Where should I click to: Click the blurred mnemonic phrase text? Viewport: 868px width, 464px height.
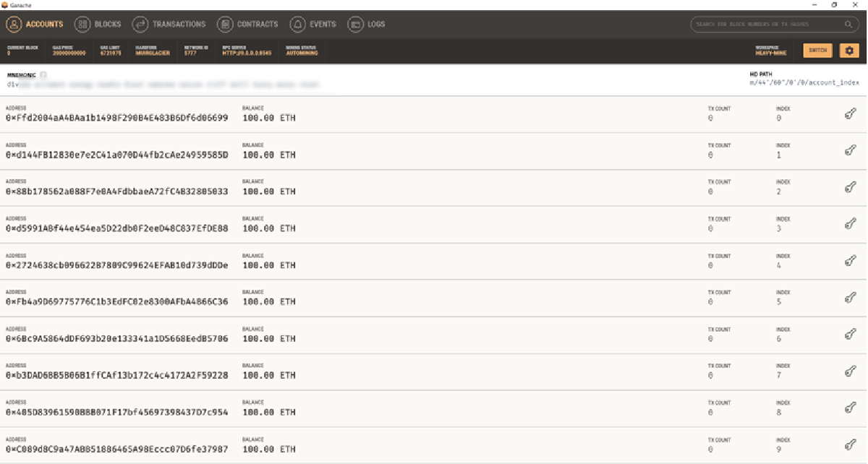point(163,84)
